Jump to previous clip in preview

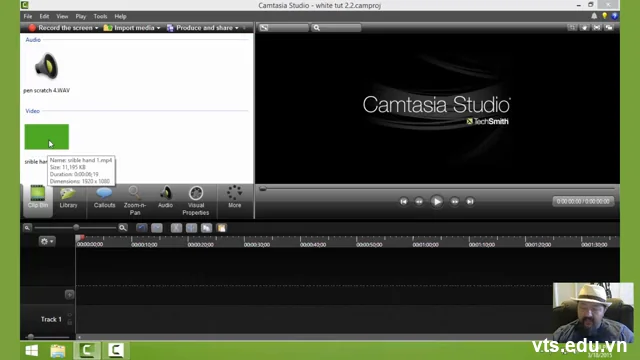pyautogui.click(x=404, y=201)
